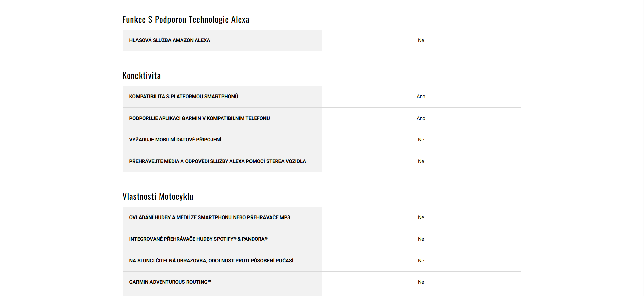Viewport: 644px width, 296px height.
Task: Select 'Kompatibilita s platformou smartphonů' label
Action: pos(183,97)
